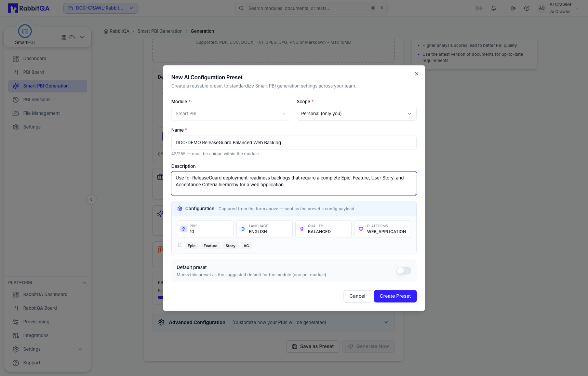Click the RabbitQA logo
The image size is (588, 376).
(29, 8)
